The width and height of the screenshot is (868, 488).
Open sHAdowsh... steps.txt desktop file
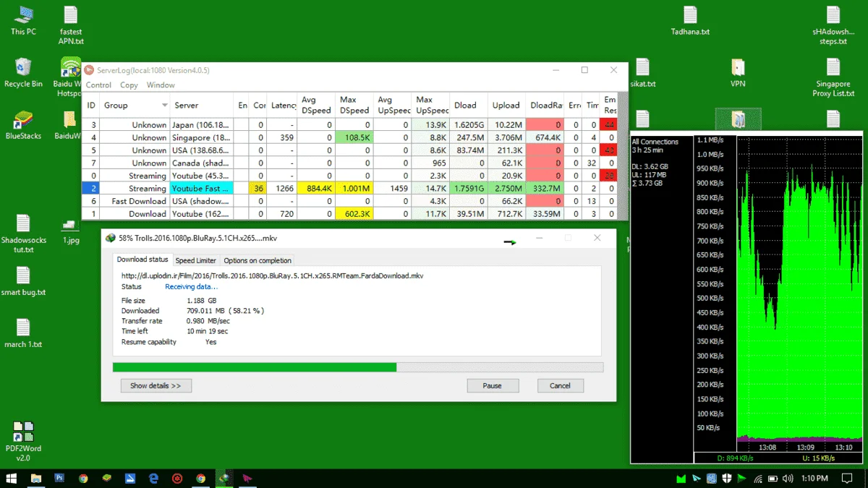pos(833,25)
